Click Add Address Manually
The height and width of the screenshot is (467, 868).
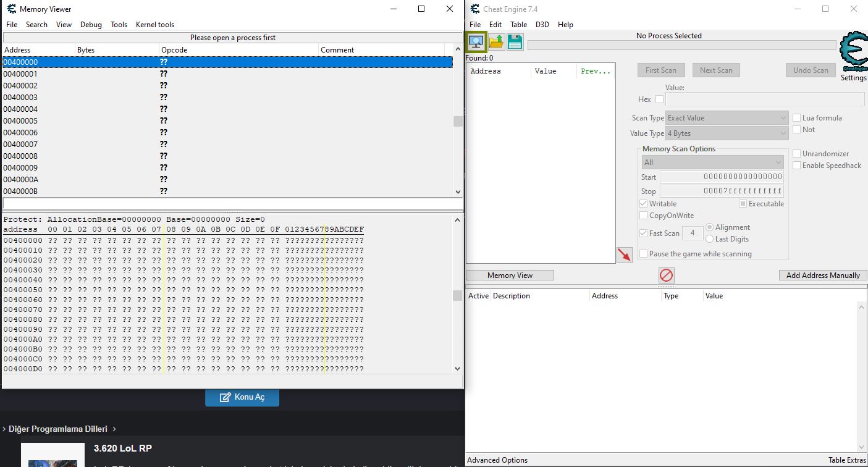[x=823, y=276]
